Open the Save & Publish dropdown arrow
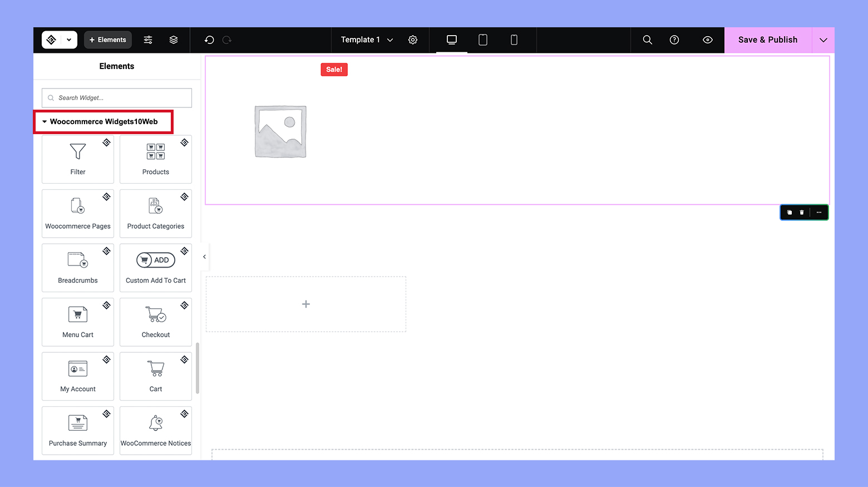The height and width of the screenshot is (487, 868). [x=823, y=40]
